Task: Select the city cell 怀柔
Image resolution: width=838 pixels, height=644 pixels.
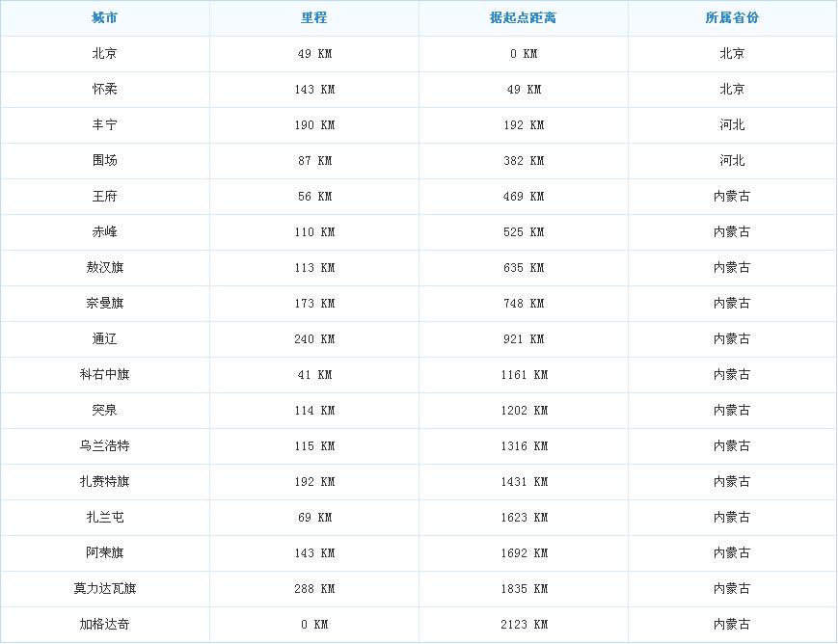Action: coord(104,90)
